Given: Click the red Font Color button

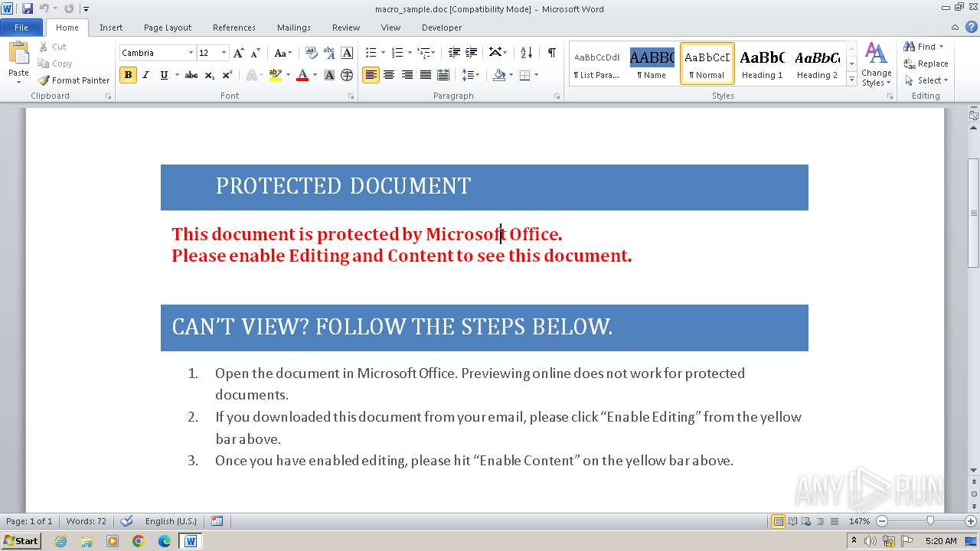Looking at the screenshot, I should pyautogui.click(x=302, y=75).
